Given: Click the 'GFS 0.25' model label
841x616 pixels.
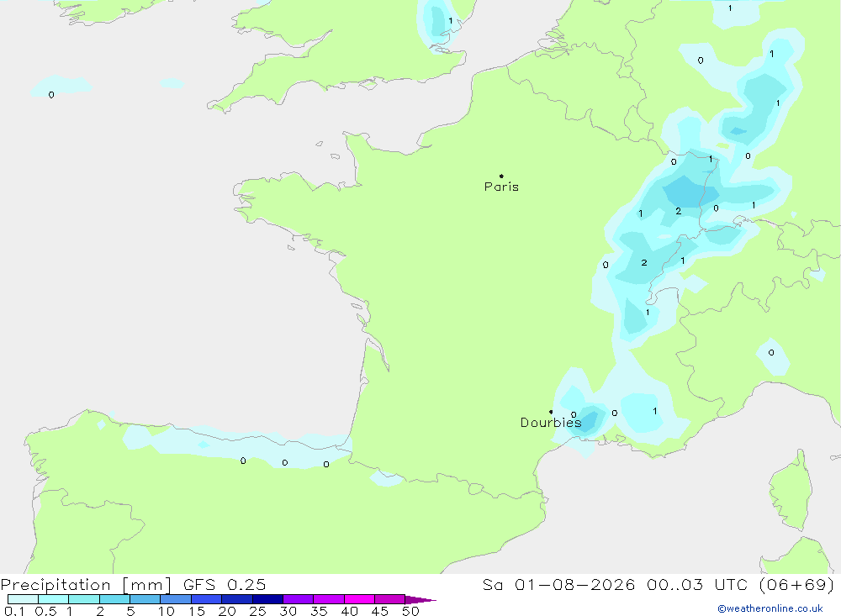Looking at the screenshot, I should 225,584.
